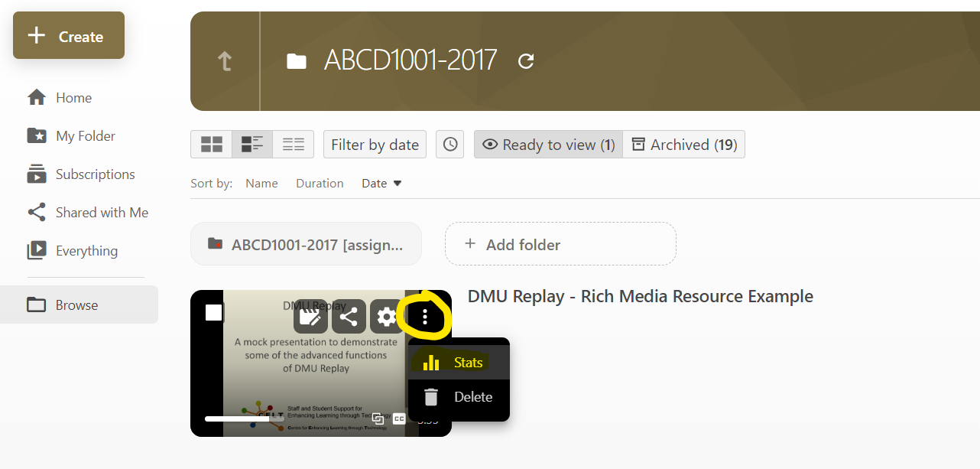
Task: Go up to the parent folder
Action: pyautogui.click(x=225, y=61)
